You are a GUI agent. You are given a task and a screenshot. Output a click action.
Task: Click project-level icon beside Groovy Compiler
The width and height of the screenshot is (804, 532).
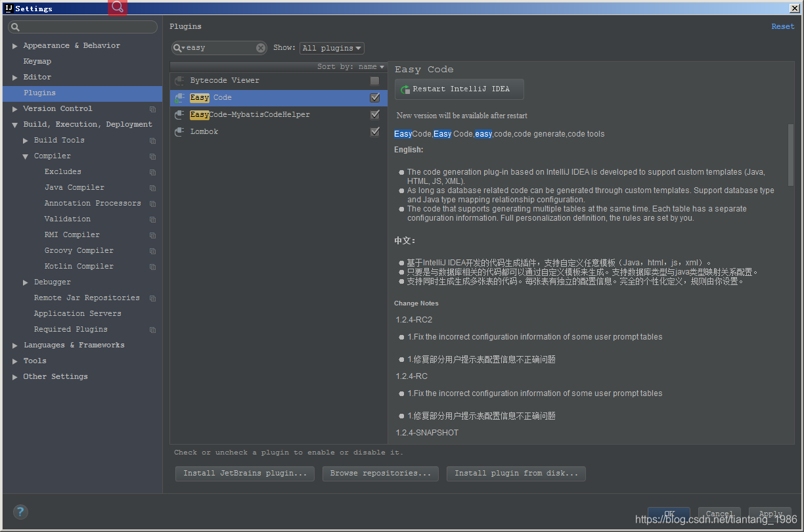coord(152,251)
